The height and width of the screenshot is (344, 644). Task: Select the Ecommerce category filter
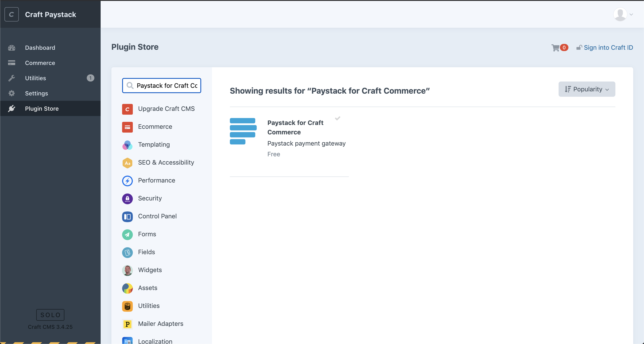pos(155,126)
